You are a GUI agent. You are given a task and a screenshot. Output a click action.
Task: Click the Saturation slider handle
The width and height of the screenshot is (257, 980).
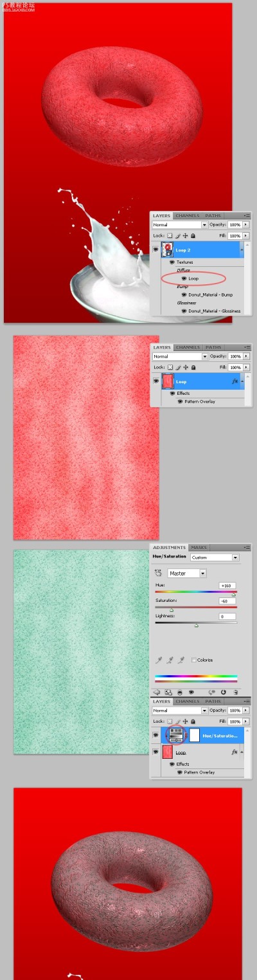pos(172,610)
